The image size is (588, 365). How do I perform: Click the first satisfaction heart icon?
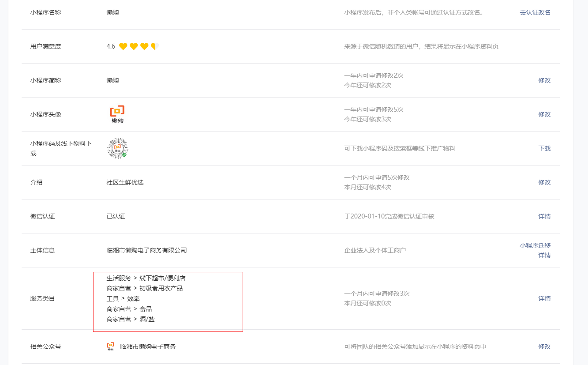coord(123,46)
